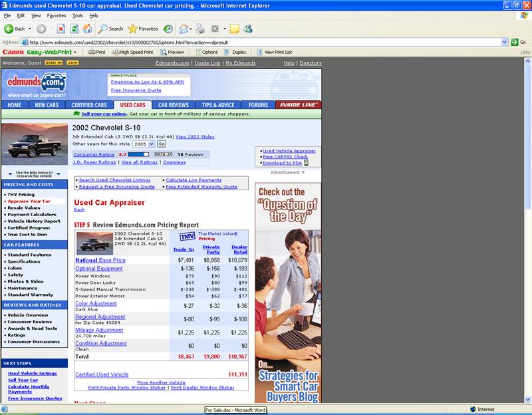This screenshot has width=532, height=415.
Task: Click the Chevrolet S-10 truck photo
Action: click(x=35, y=144)
